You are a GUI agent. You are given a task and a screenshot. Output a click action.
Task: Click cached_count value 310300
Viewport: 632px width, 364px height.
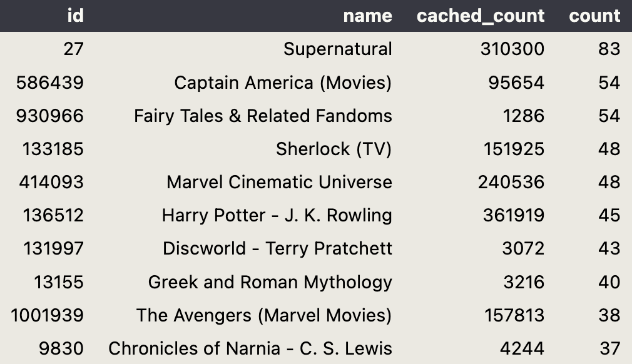(x=512, y=49)
